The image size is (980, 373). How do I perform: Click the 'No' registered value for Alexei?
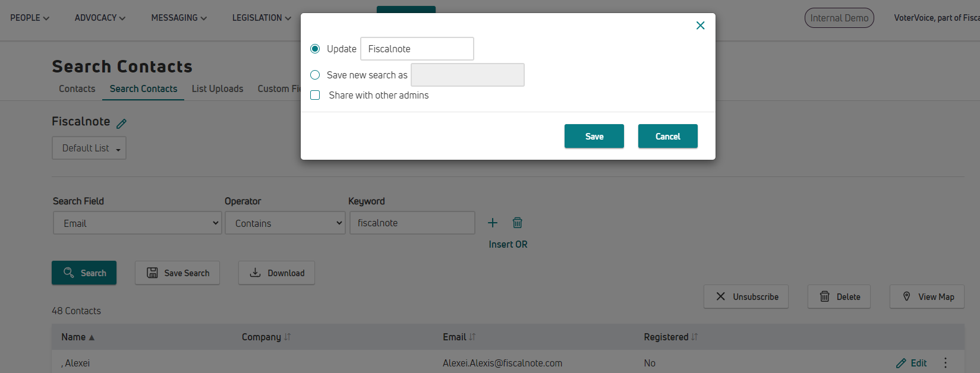click(650, 363)
